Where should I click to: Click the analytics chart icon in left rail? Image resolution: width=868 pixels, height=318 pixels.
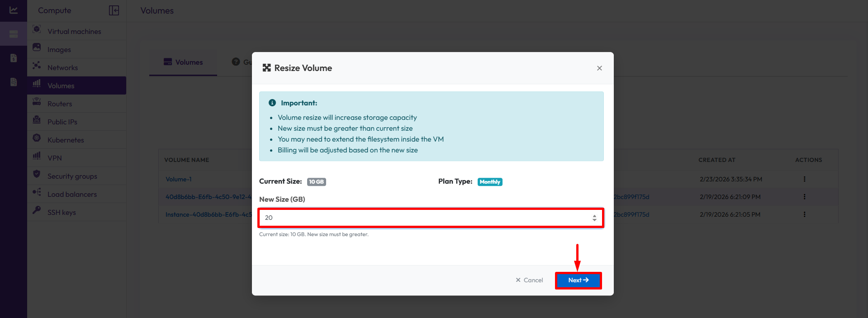(14, 10)
